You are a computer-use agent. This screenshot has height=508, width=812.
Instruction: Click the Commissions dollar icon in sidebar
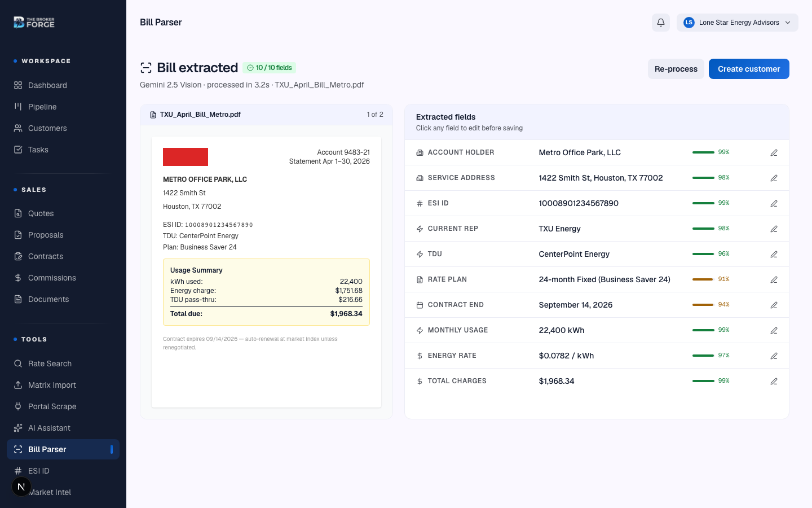[18, 278]
